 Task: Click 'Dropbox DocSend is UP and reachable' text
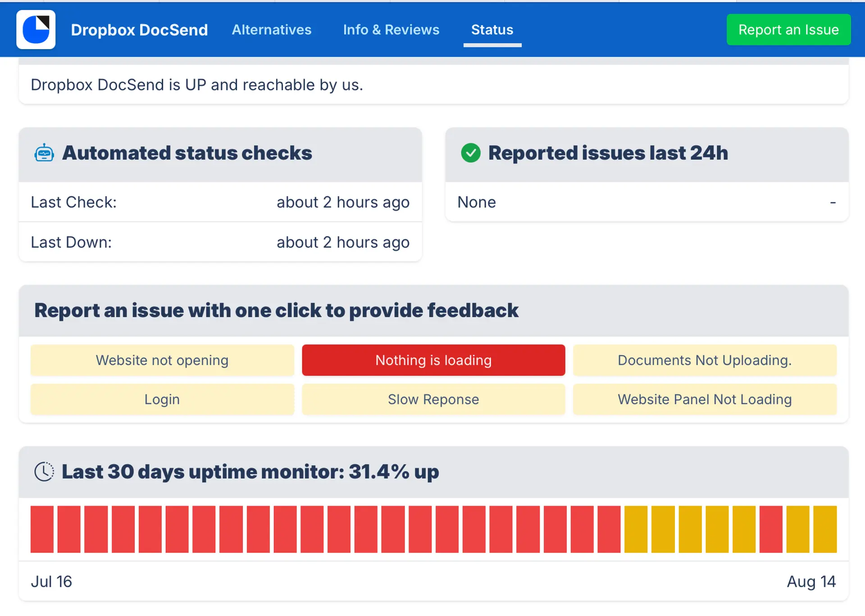point(197,85)
